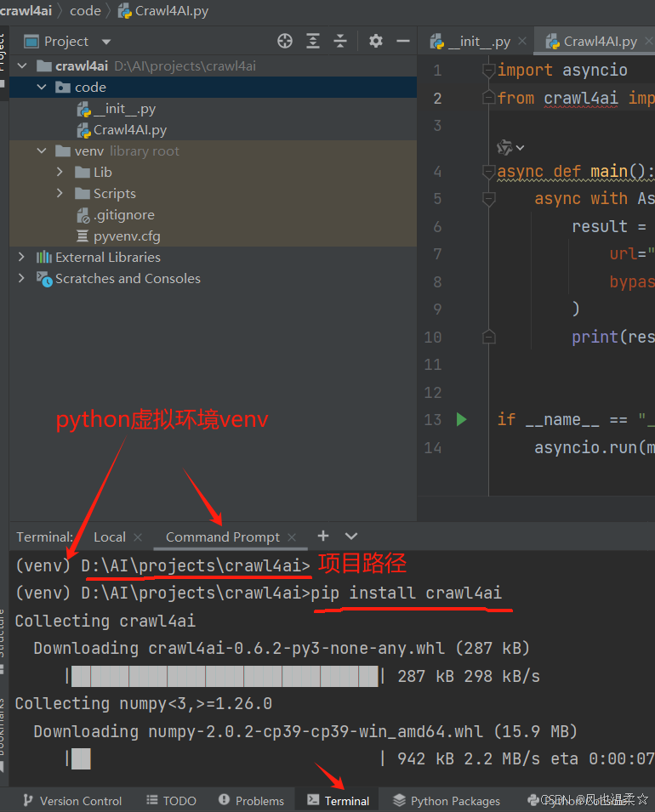Open Version Control tool window
Viewport: 655px width, 812px height.
pyautogui.click(x=72, y=801)
